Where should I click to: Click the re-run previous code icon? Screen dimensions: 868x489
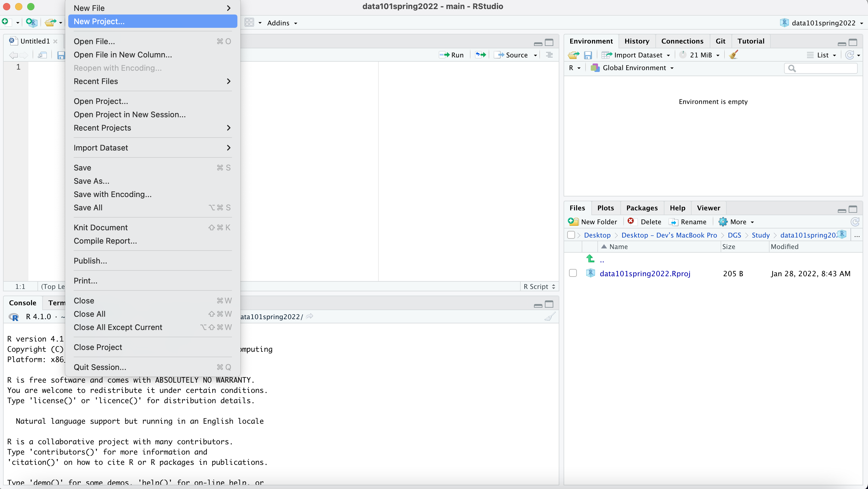tap(481, 55)
